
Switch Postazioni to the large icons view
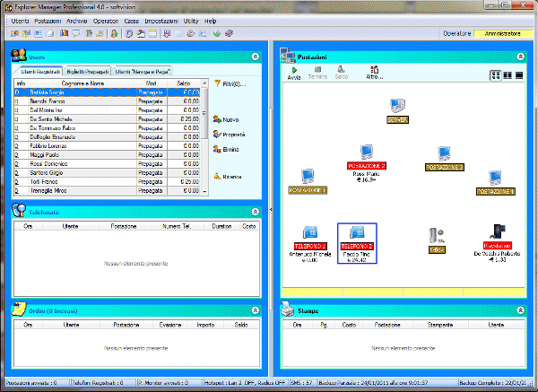pos(496,75)
